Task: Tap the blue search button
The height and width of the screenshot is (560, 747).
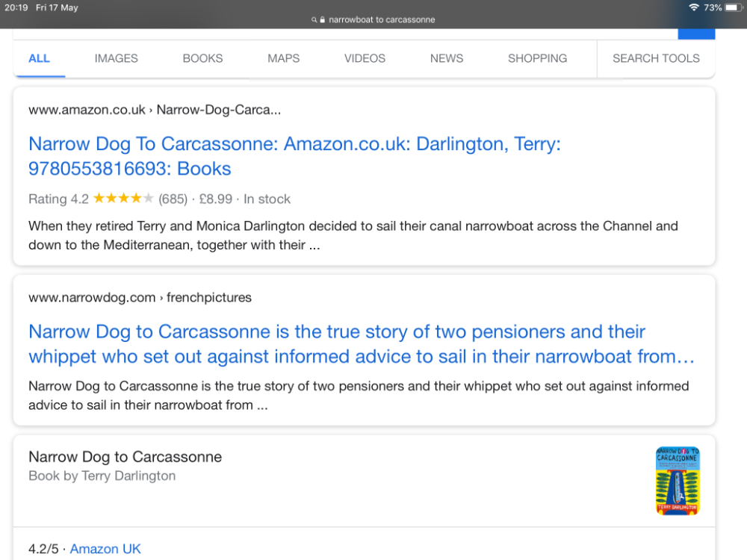Action: click(696, 34)
